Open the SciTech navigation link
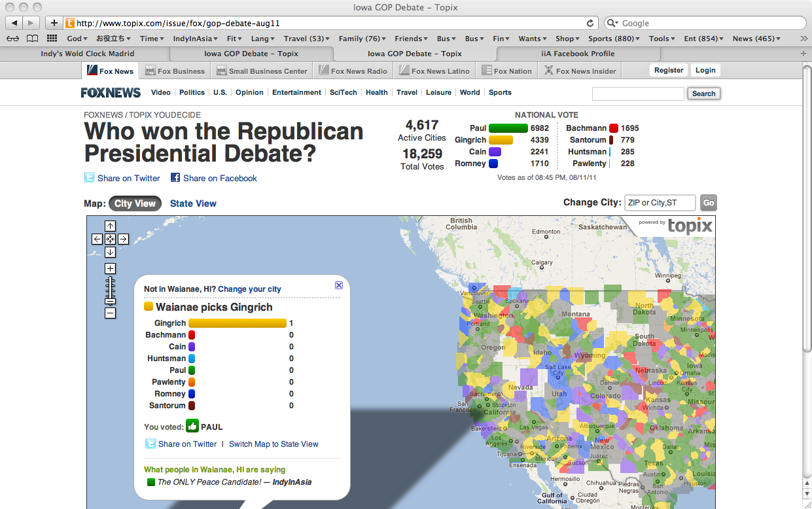 (343, 92)
